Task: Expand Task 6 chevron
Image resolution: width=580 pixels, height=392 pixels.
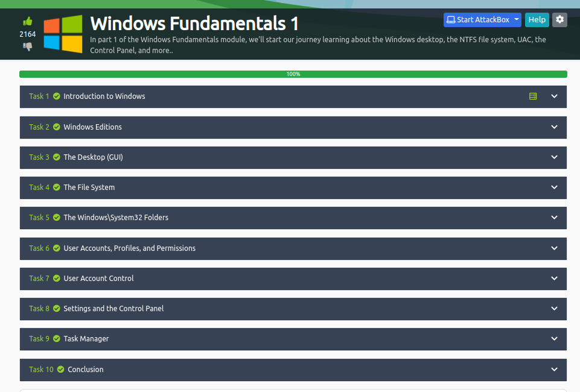Action: pos(554,248)
